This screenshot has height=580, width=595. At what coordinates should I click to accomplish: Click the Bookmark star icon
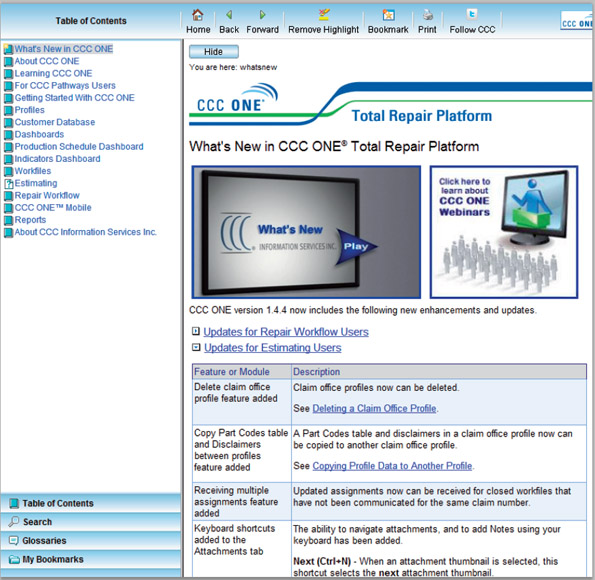point(388,15)
